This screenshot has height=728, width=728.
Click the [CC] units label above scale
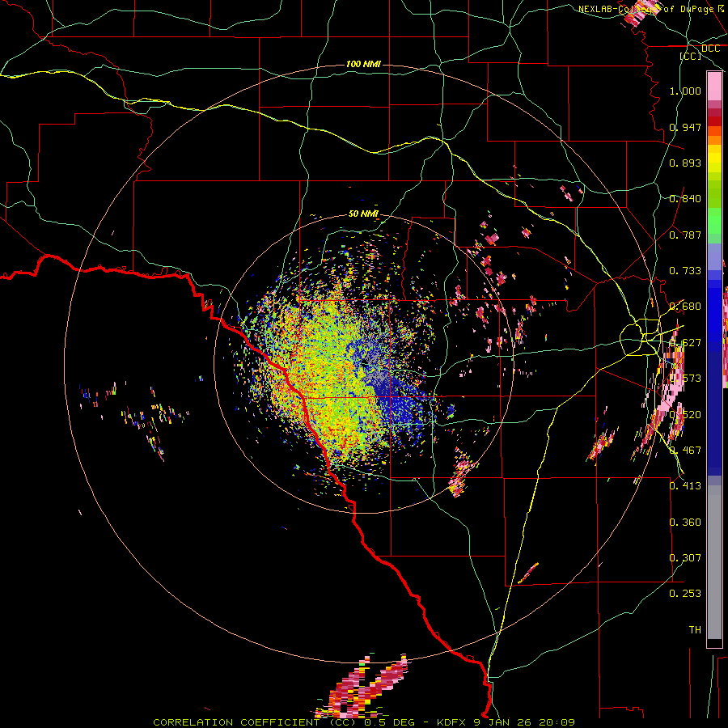(691, 56)
